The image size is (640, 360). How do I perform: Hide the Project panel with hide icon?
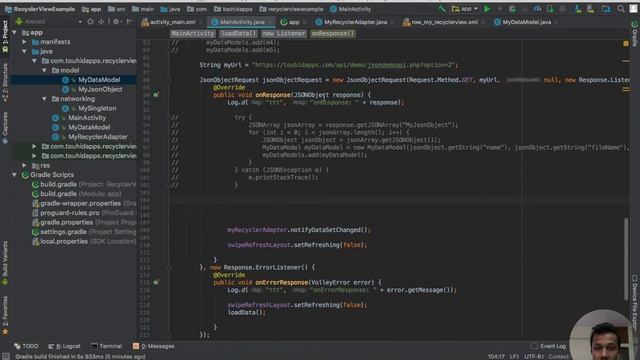129,21
